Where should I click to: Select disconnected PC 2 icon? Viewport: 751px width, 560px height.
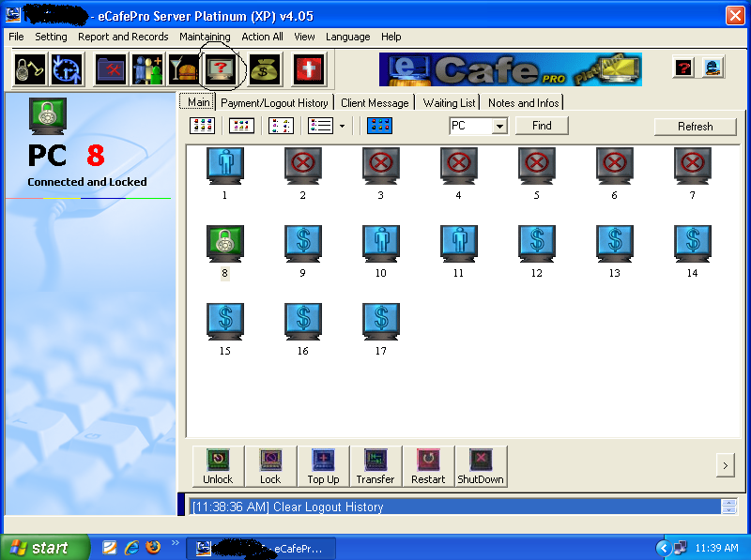tap(303, 166)
